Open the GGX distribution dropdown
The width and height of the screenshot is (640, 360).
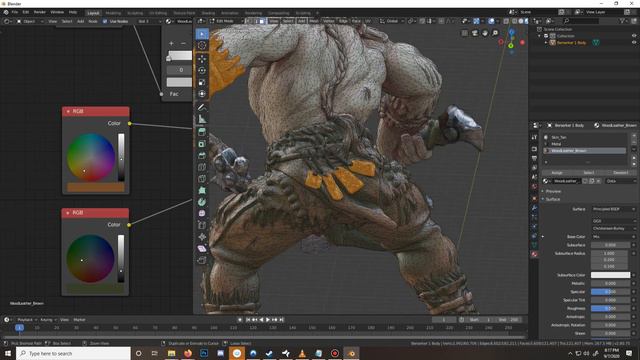click(x=613, y=221)
